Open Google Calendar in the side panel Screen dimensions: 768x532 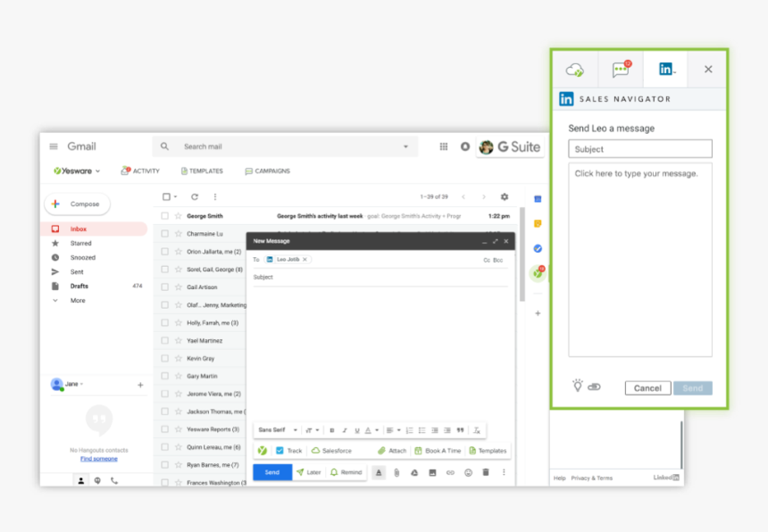(538, 199)
